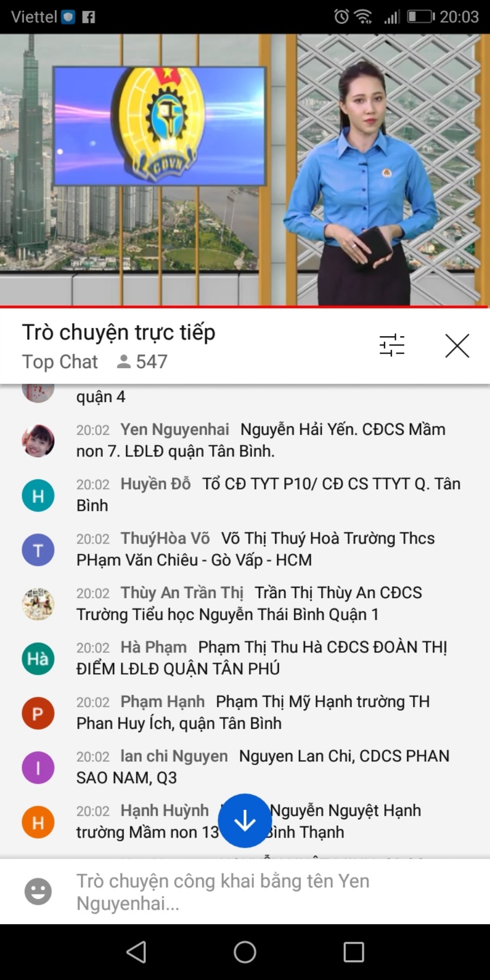490x980 pixels.
Task: Tap lan chi Nguyen's magenta avatar
Action: 38,768
